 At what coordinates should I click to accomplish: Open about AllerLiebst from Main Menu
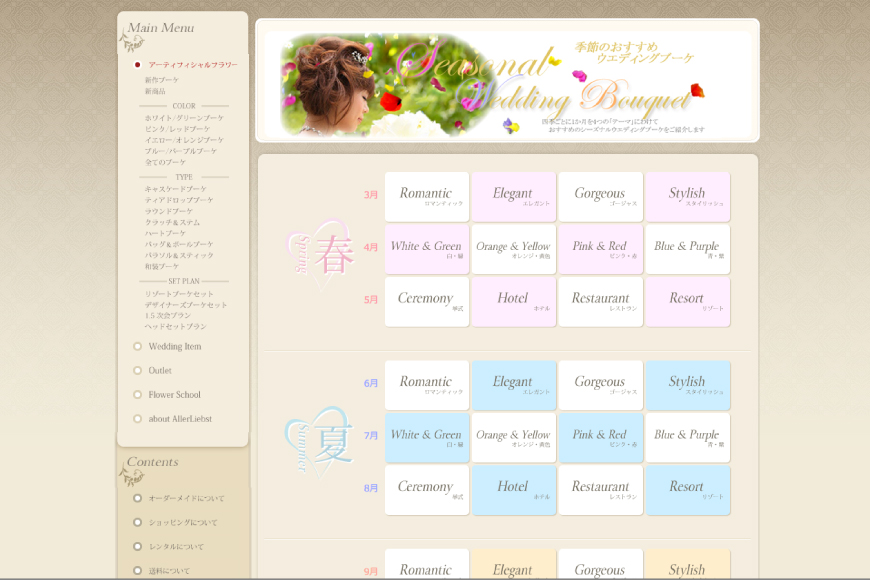[180, 419]
